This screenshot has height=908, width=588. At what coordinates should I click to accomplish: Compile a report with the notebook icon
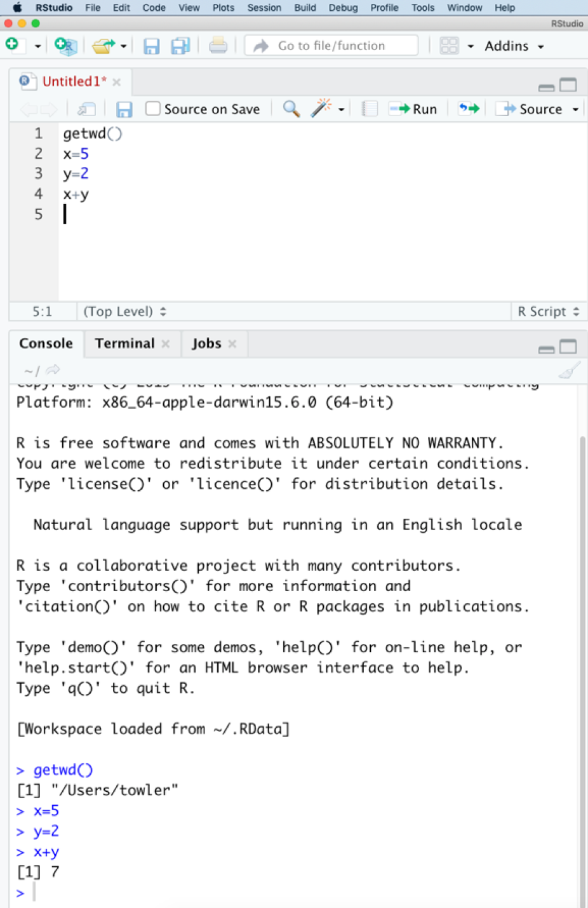370,109
